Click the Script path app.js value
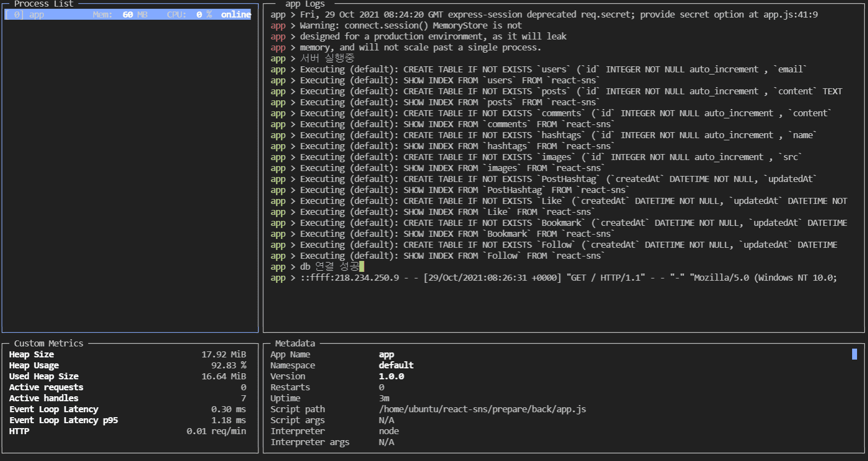Viewport: 868px width, 461px height. tap(482, 409)
